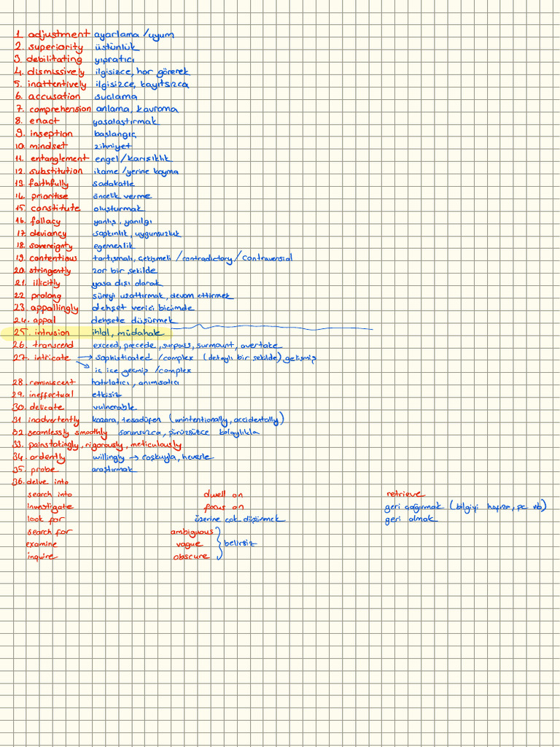This screenshot has width=560, height=747.
Task: Click the red word "contentious"
Action: 52,259
